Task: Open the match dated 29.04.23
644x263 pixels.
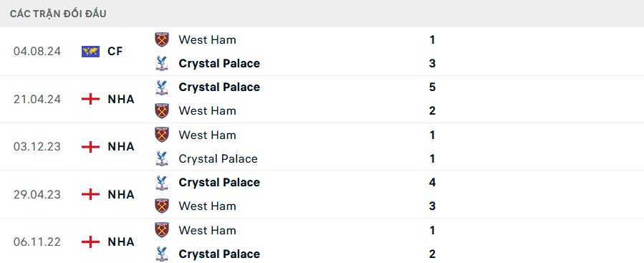Action: click(x=322, y=194)
